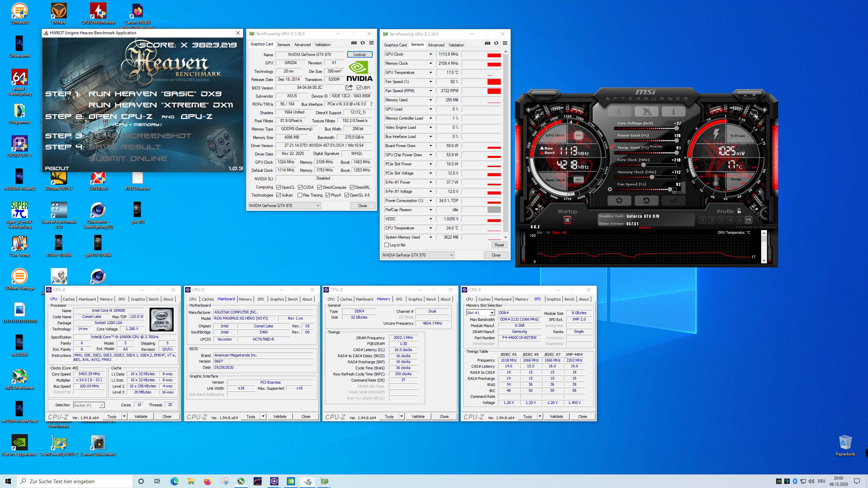Click the Lookup button in GPU-Z
Image resolution: width=868 pixels, height=488 pixels.
coord(359,55)
